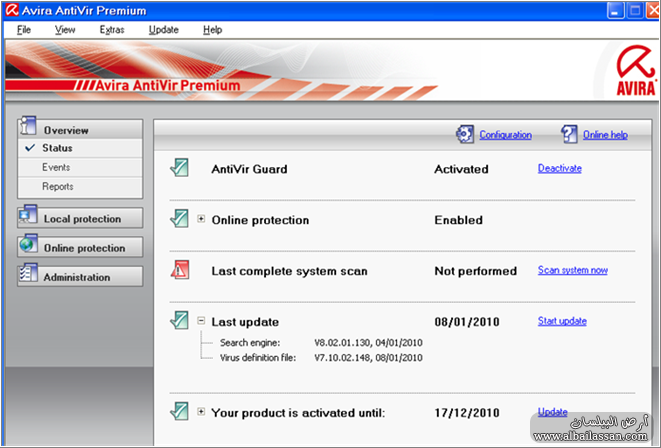Viewport: 661px width, 448px height.
Task: Click product activation green check status icon
Action: point(180,411)
